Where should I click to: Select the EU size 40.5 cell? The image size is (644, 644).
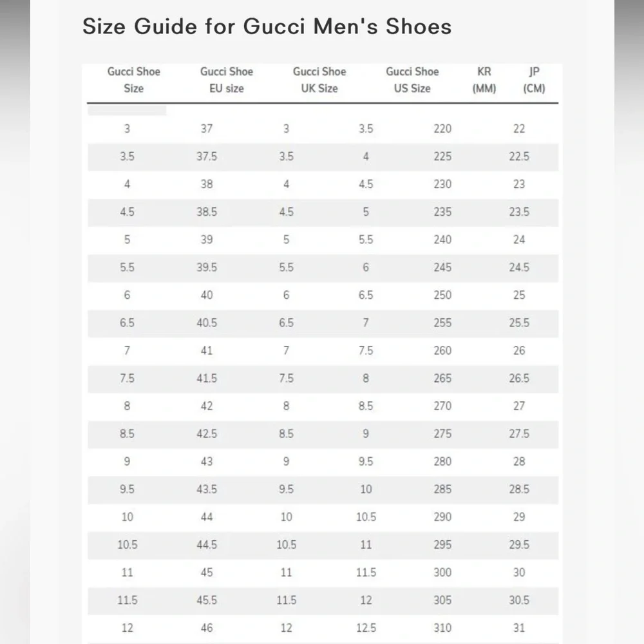[207, 323]
